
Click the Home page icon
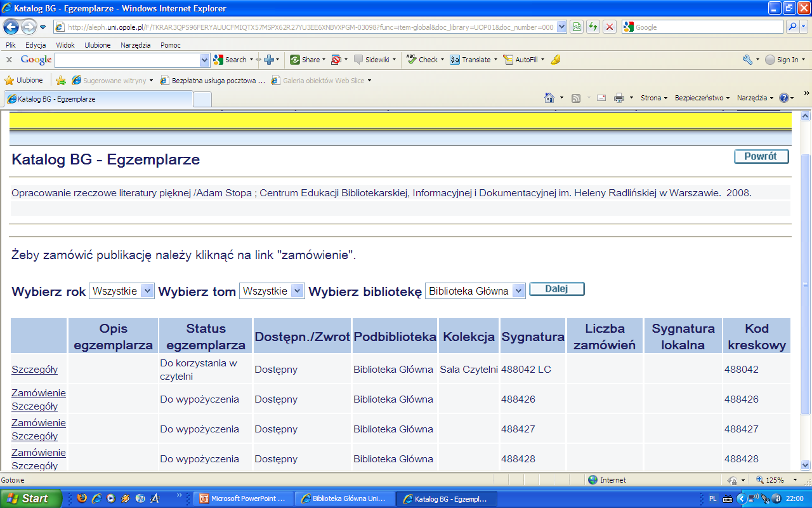550,98
